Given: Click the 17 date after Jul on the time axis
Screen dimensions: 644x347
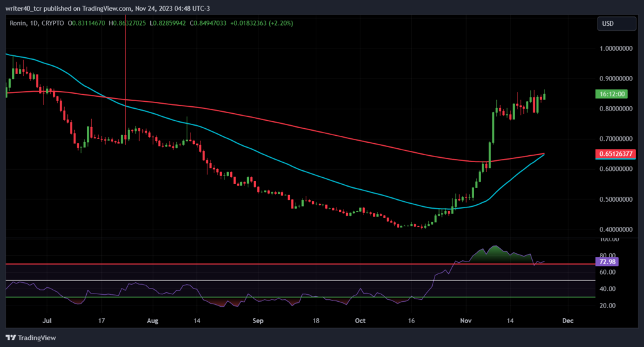Looking at the screenshot, I should point(101,321).
